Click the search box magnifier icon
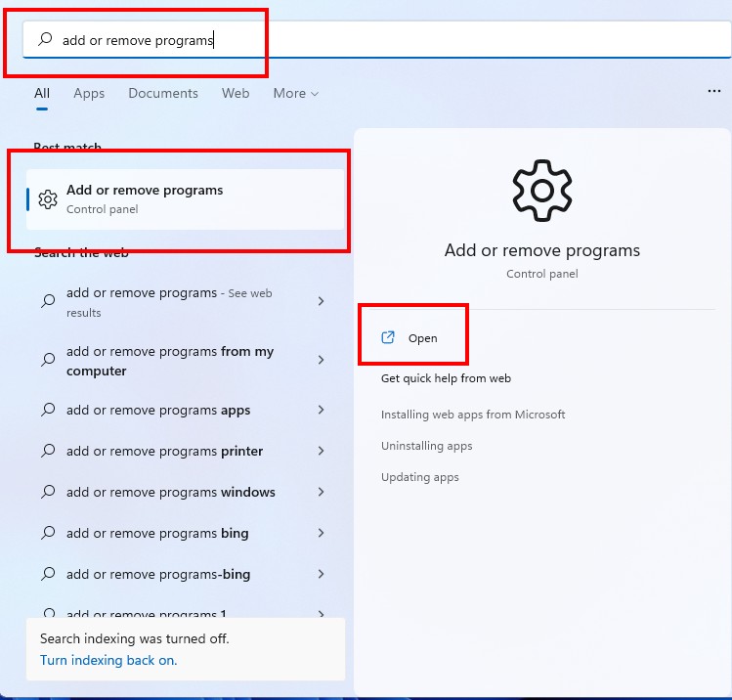Image resolution: width=732 pixels, height=700 pixels. click(x=45, y=39)
